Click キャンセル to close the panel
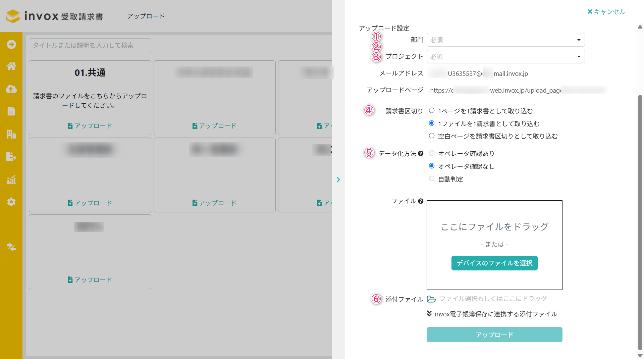 pyautogui.click(x=606, y=12)
